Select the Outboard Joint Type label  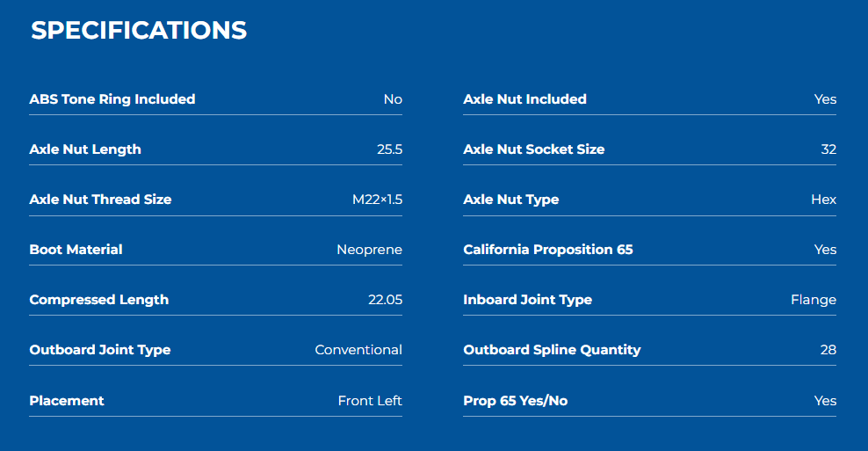(x=100, y=350)
